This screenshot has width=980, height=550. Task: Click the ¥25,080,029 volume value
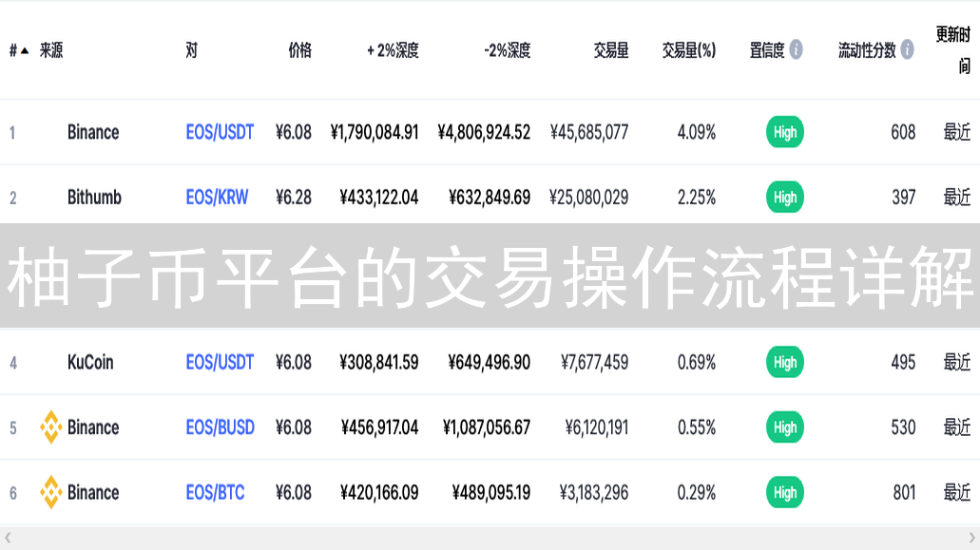click(x=588, y=198)
